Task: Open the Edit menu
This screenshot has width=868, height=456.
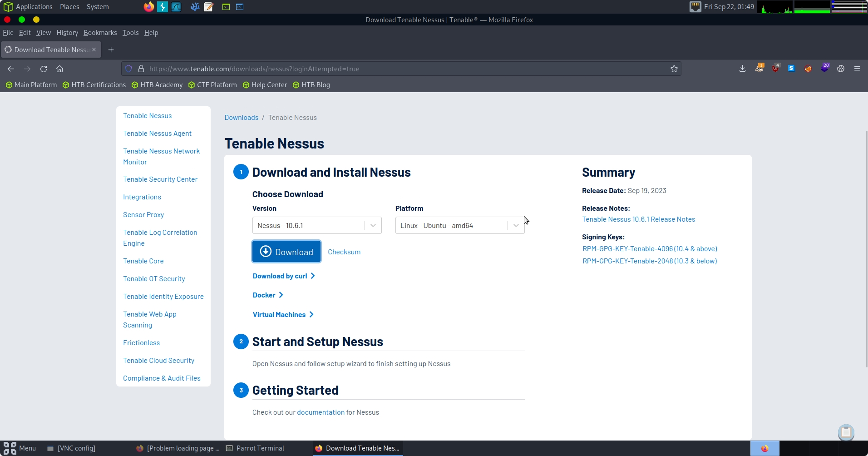Action: (25, 33)
